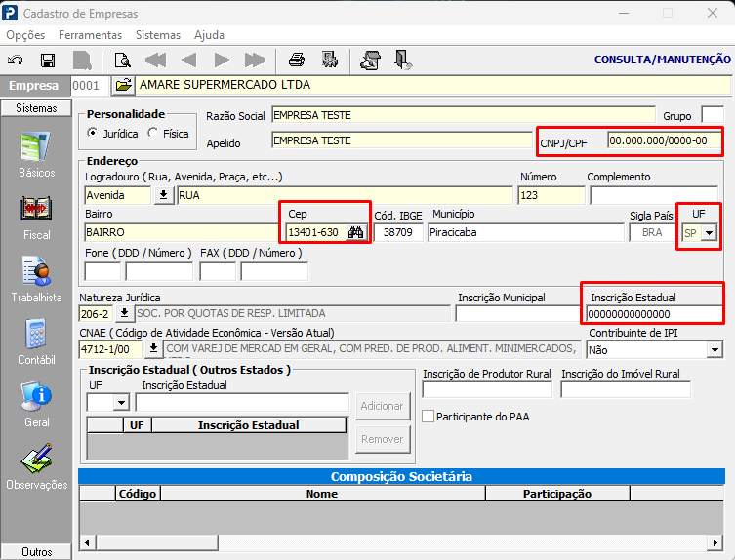The height and width of the screenshot is (560, 735).
Task: Click the Grupo field
Action: point(712,115)
